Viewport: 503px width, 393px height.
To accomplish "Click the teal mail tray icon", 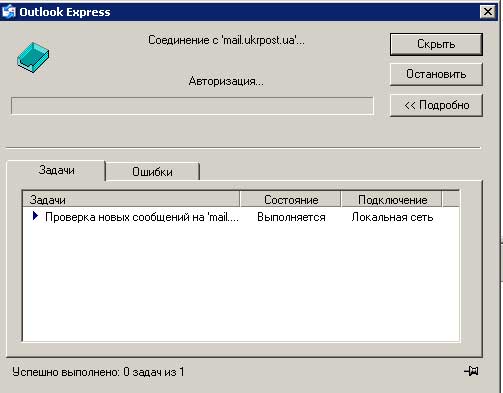I will [33, 57].
